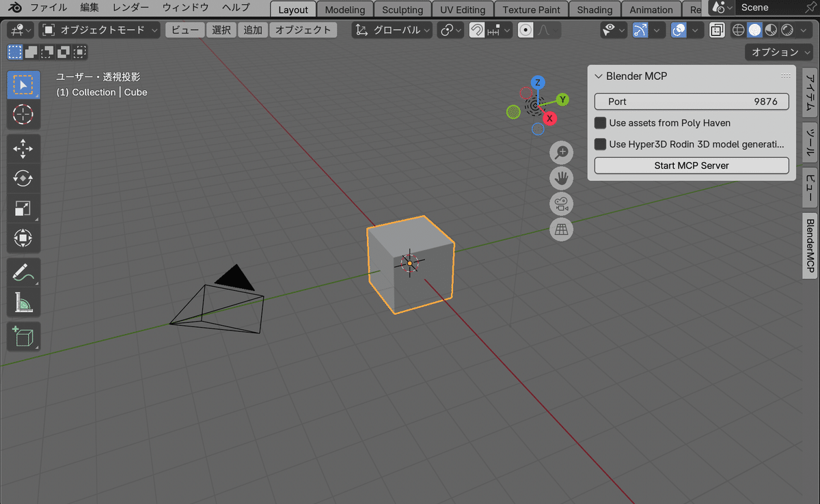This screenshot has height=504, width=820.
Task: Switch viewport to wireframe shading
Action: pos(738,29)
